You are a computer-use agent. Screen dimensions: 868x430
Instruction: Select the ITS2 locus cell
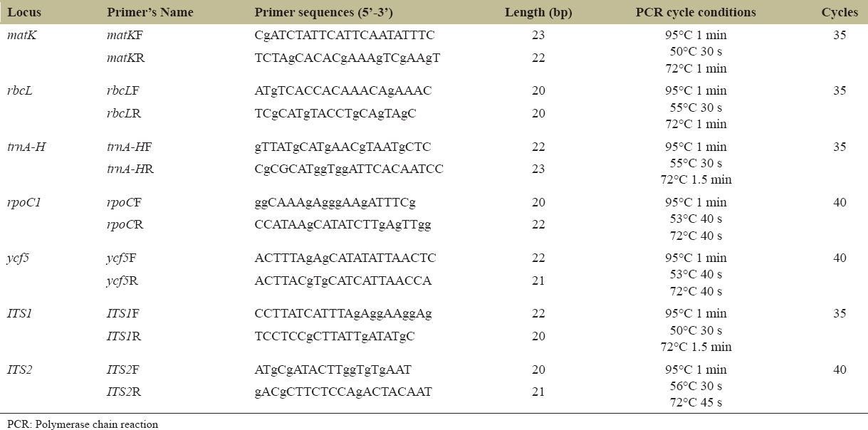21,369
